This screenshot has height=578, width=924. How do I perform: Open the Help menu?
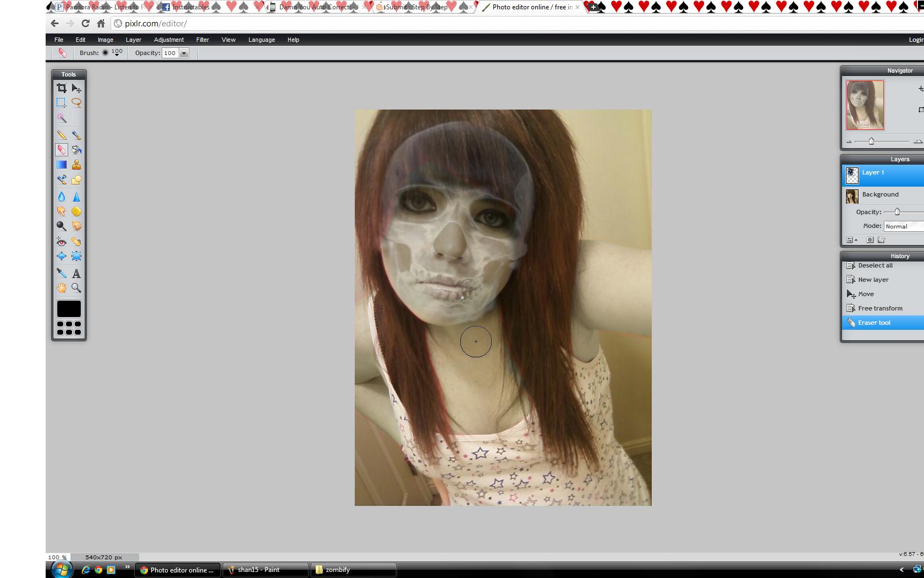pos(293,40)
